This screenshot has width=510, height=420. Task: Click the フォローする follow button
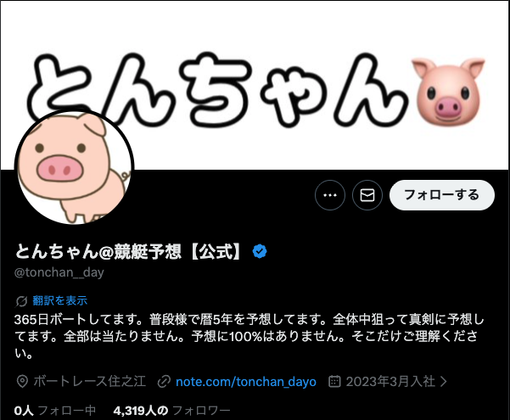(442, 195)
